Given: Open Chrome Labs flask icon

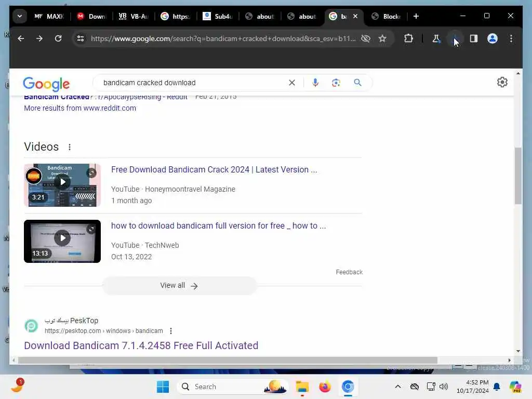Looking at the screenshot, I should [x=436, y=38].
